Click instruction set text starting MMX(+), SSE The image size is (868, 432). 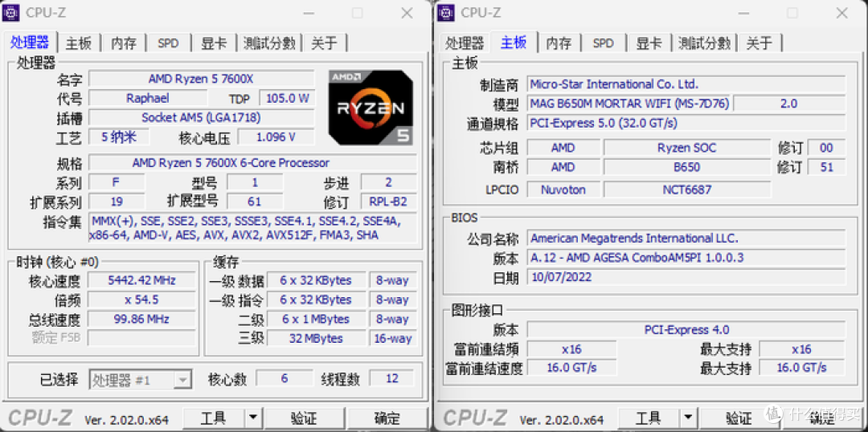(252, 228)
